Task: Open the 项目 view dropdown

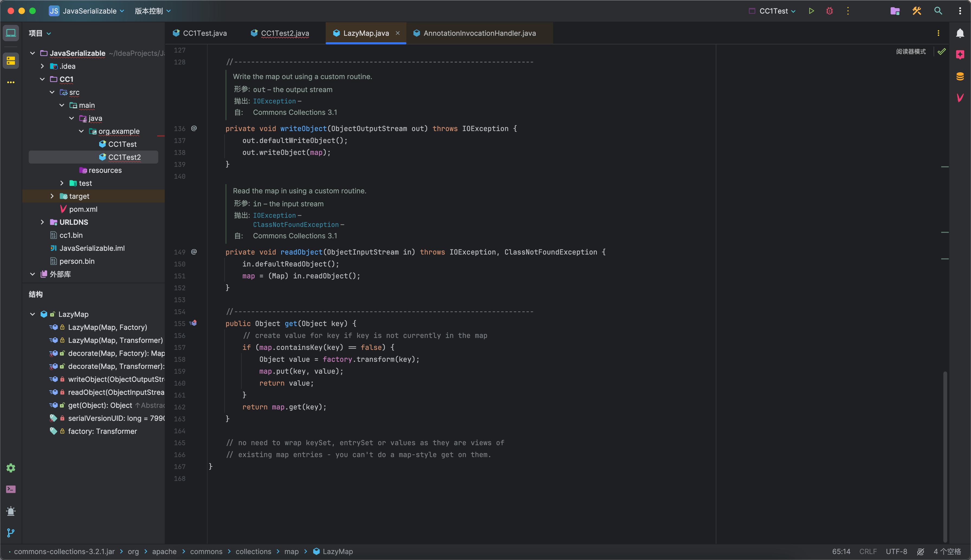Action: point(40,33)
